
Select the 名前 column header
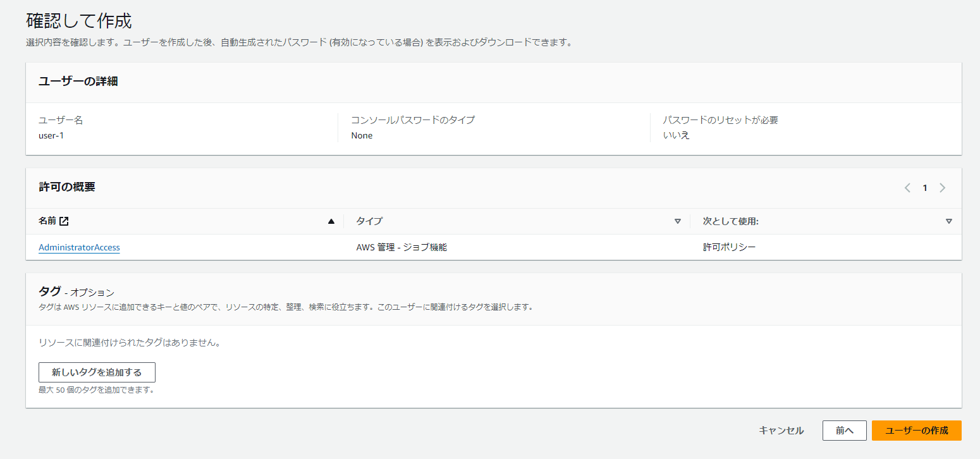pos(47,221)
